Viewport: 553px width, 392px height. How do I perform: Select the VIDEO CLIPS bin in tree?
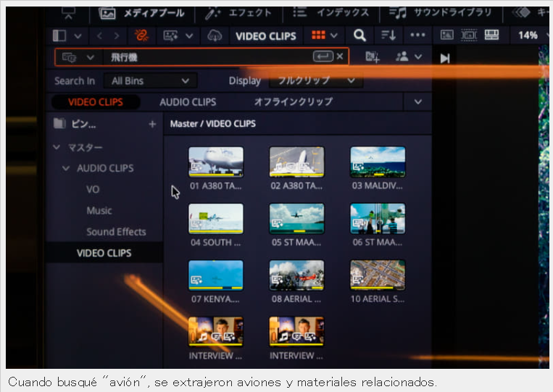(x=104, y=253)
